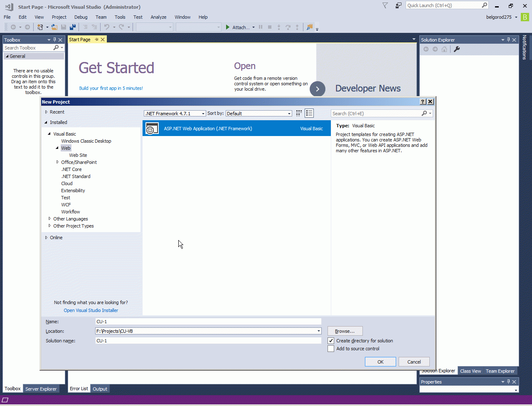The width and height of the screenshot is (532, 406).
Task: Click the Home icon in Solution Explorer
Action: 444,50
